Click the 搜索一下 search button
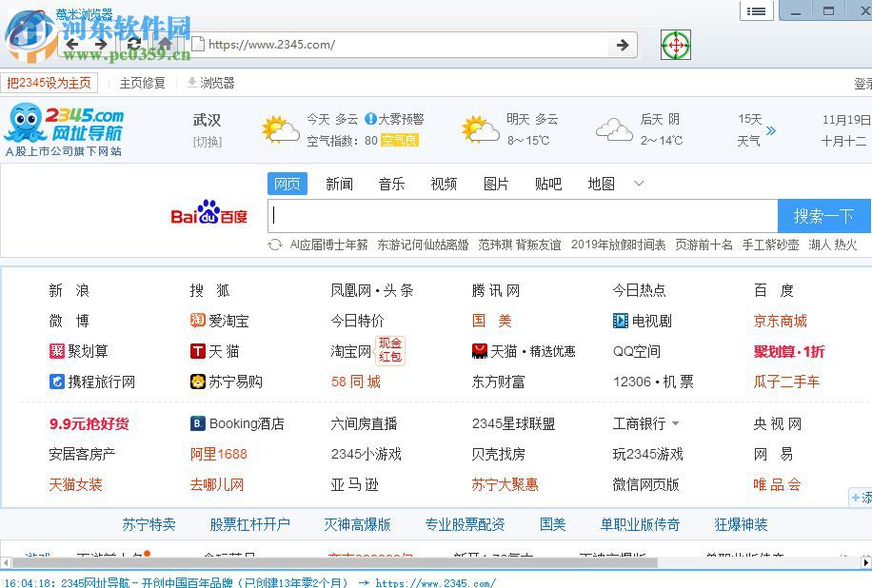The width and height of the screenshot is (872, 588). (x=823, y=214)
